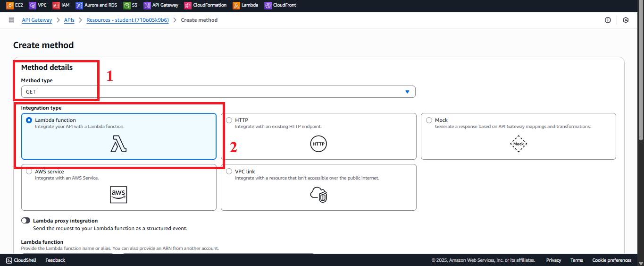The image size is (644, 266).
Task: Click the 'Integration type' label
Action: [x=41, y=108]
